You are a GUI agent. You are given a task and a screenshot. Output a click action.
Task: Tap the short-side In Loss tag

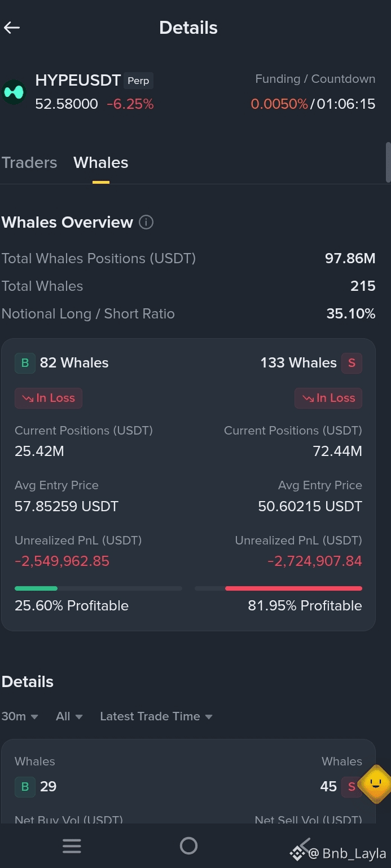pyautogui.click(x=328, y=398)
